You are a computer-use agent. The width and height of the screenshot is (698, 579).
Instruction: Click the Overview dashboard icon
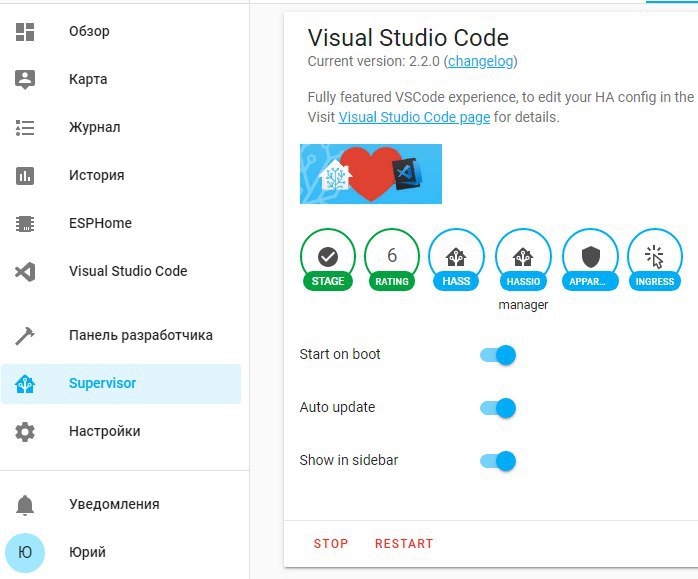point(25,32)
